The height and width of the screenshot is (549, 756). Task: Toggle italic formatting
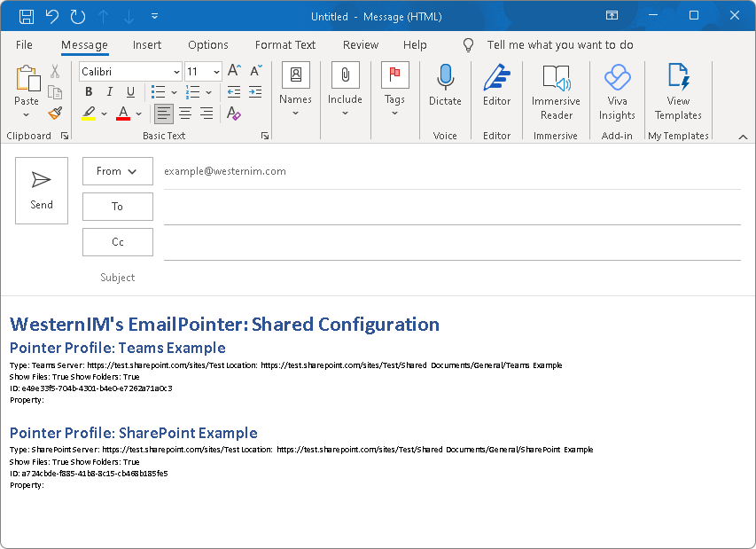coord(110,92)
